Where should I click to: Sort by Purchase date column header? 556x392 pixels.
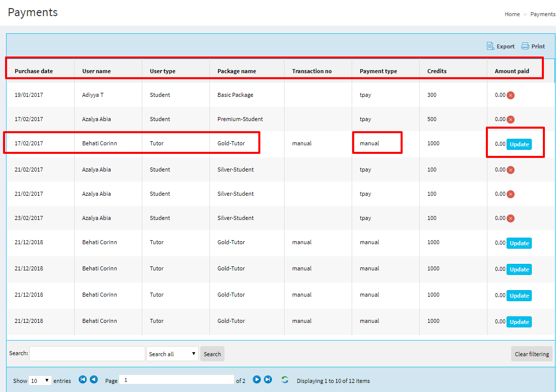34,71
